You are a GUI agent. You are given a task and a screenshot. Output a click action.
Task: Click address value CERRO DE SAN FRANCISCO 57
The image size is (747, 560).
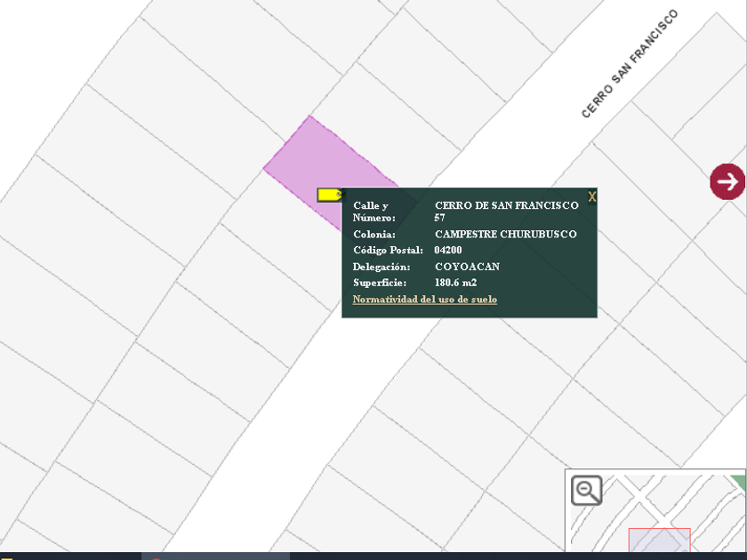point(506,211)
